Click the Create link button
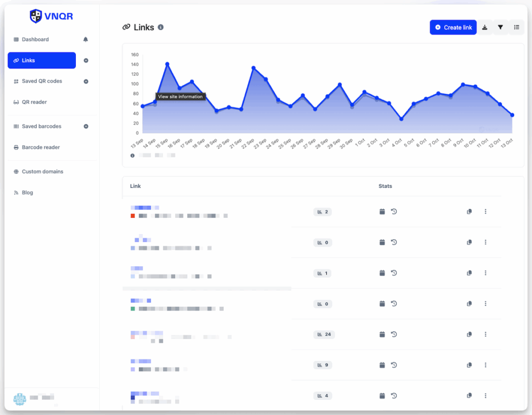532x415 pixels. [x=453, y=28]
